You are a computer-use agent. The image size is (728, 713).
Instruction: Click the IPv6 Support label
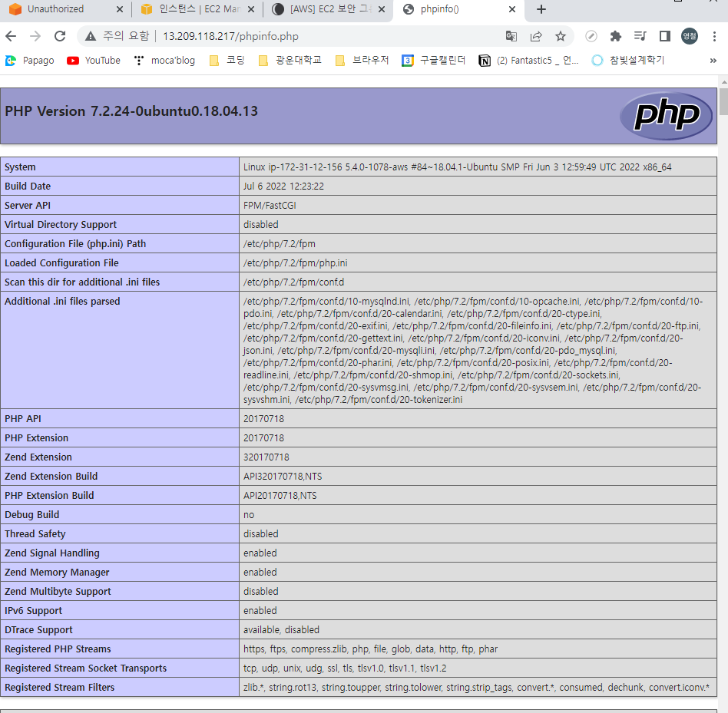click(x=33, y=611)
